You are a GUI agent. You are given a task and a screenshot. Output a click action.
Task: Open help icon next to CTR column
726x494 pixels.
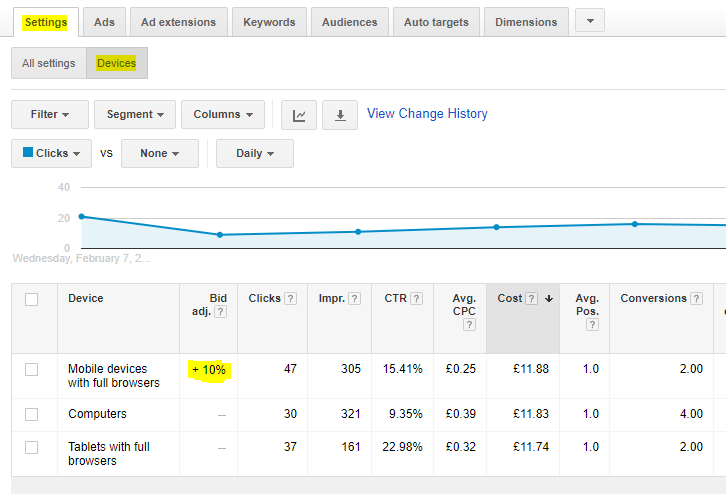416,299
